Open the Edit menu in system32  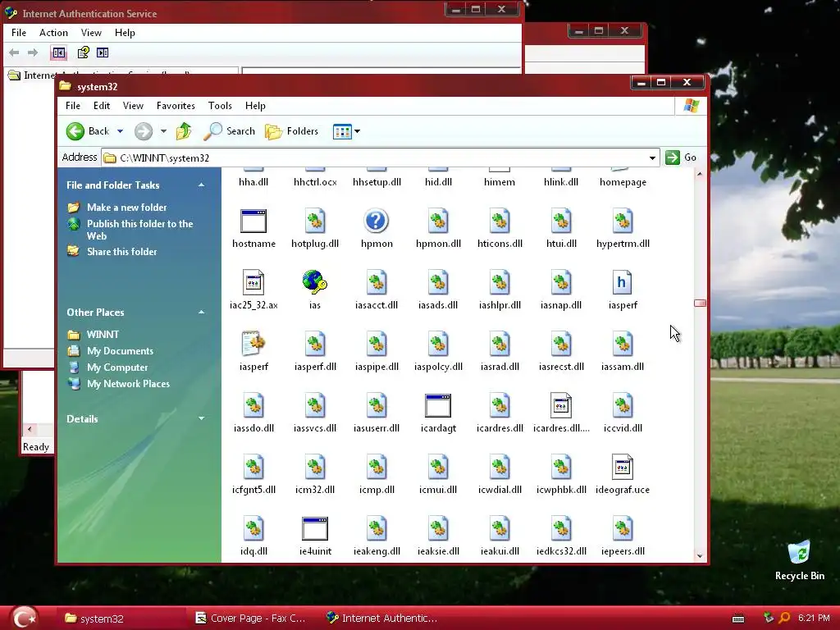pyautogui.click(x=101, y=106)
